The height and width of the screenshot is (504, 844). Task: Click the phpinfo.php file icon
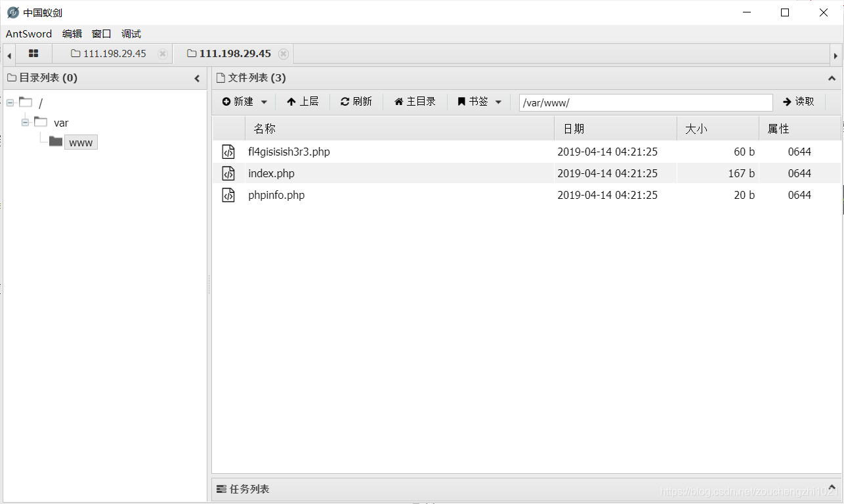[x=228, y=195]
